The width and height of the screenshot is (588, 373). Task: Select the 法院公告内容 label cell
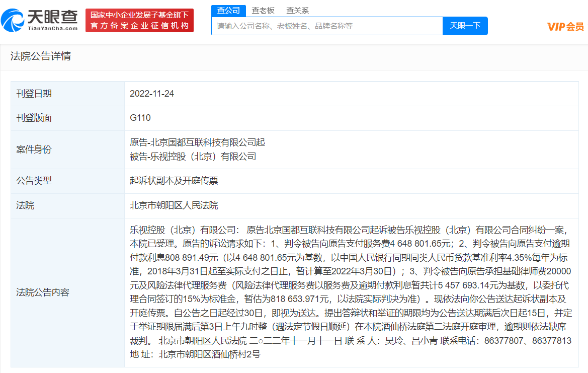pos(68,292)
